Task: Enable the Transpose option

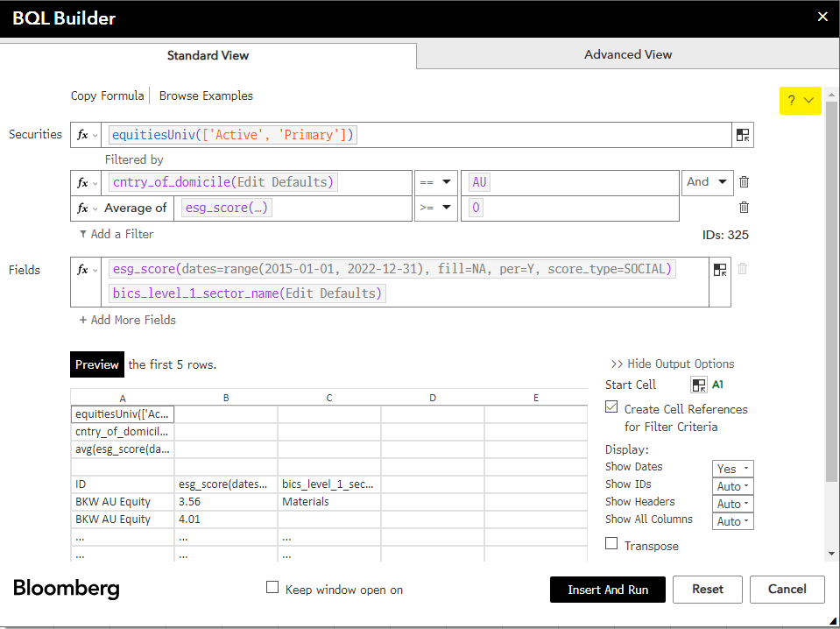Action: coord(611,542)
